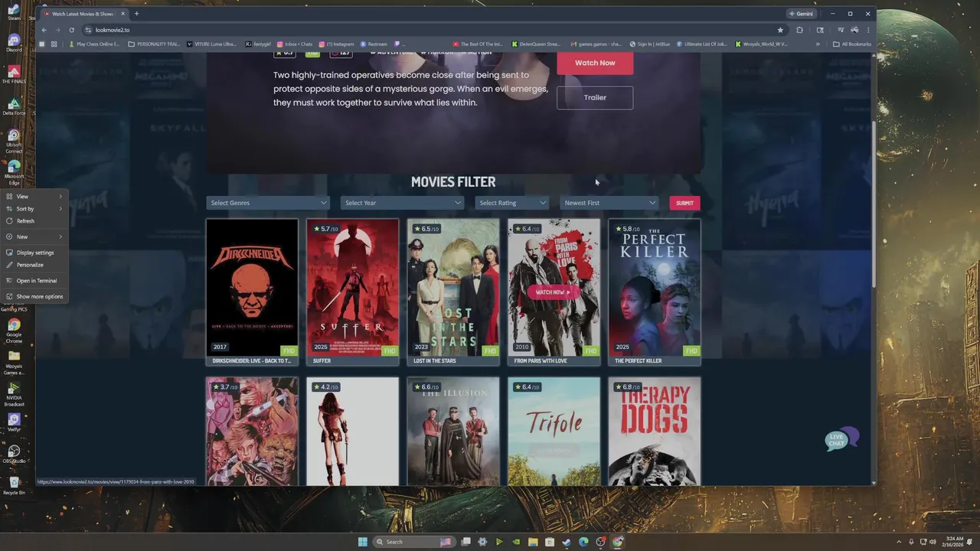
Task: Expand View submenu in context menu
Action: click(34, 197)
